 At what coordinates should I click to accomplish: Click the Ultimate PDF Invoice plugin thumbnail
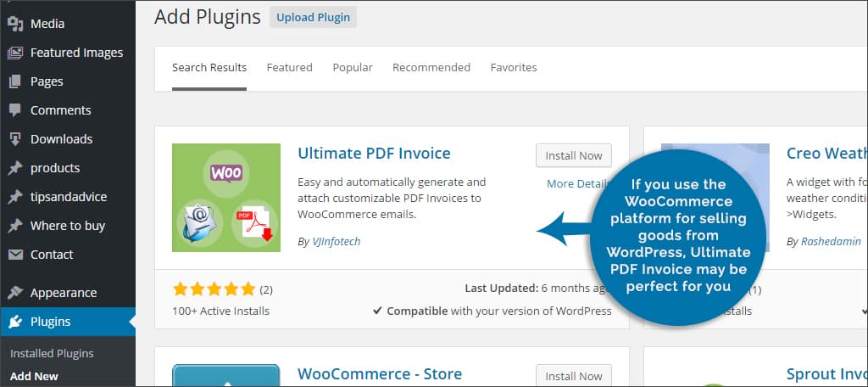pyautogui.click(x=226, y=198)
